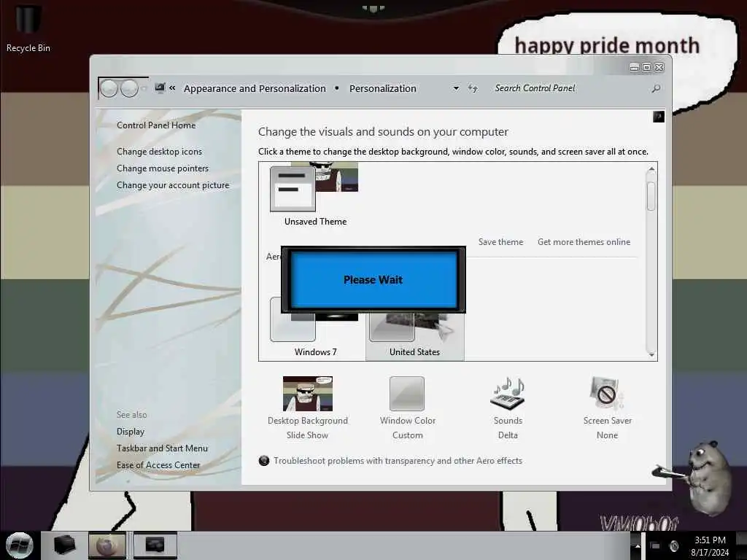Click the Action Center flag tray icon
Screen dimensions: 747x560
(x=655, y=545)
